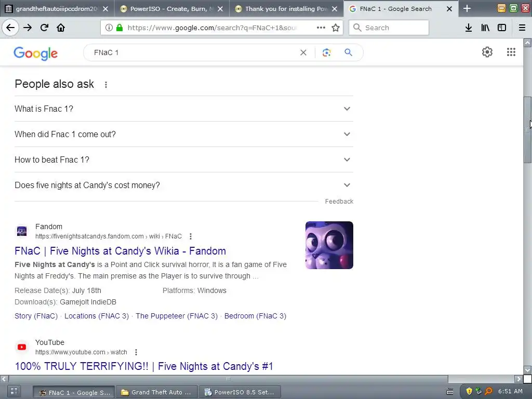Expand "How to beat Fnac 1?" question

[x=183, y=159]
